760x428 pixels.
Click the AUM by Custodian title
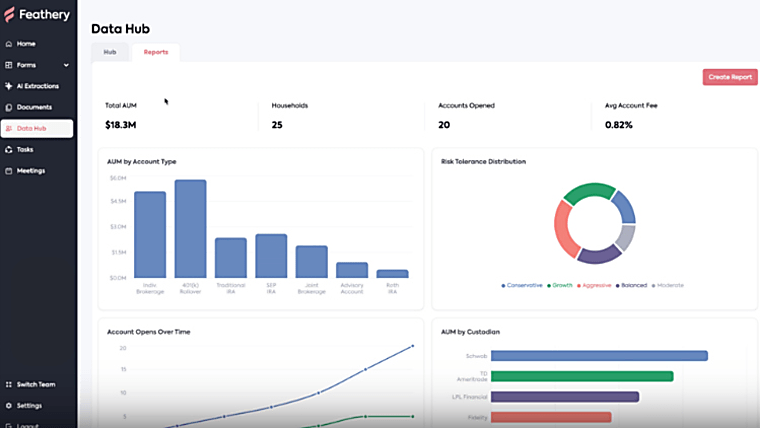point(470,332)
